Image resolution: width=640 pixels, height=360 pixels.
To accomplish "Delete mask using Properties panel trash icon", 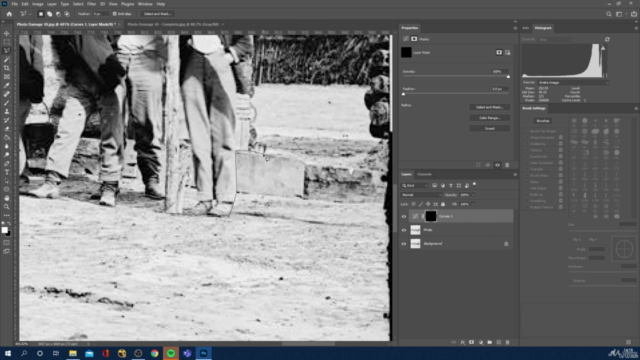I will click(x=507, y=165).
